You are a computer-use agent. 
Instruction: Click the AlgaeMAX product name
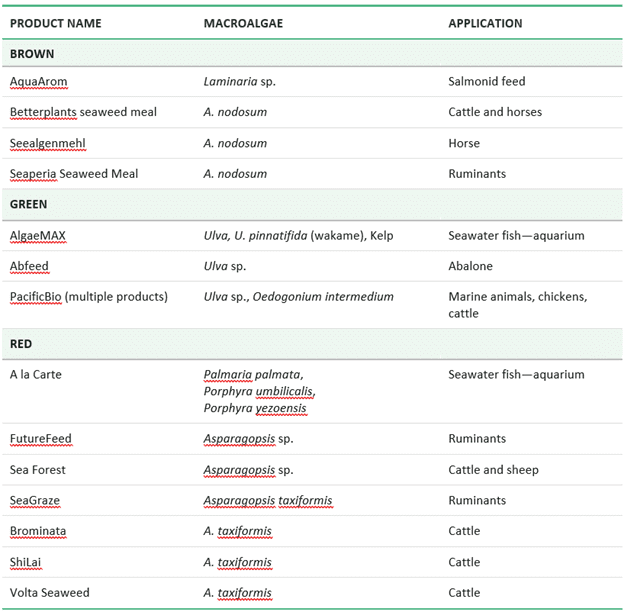(38, 236)
